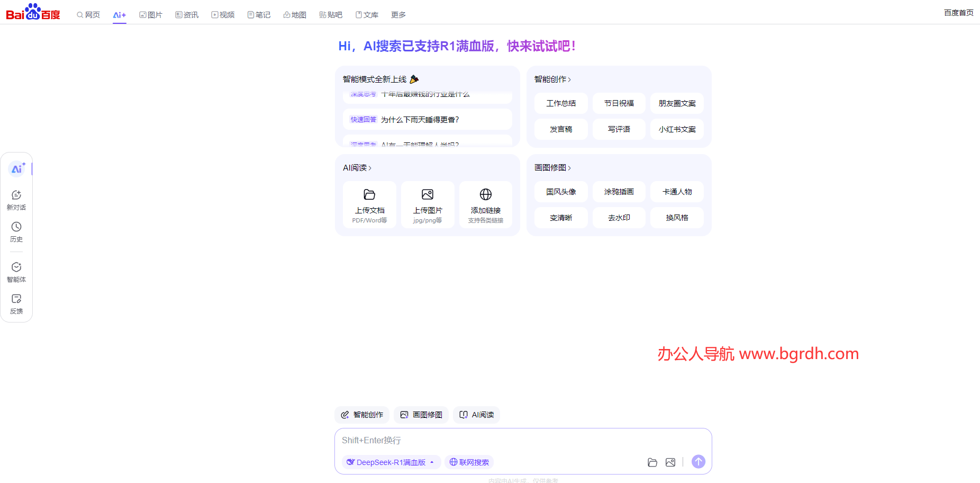980x483 pixels.
Task: Select the 写评语 button
Action: pos(619,129)
